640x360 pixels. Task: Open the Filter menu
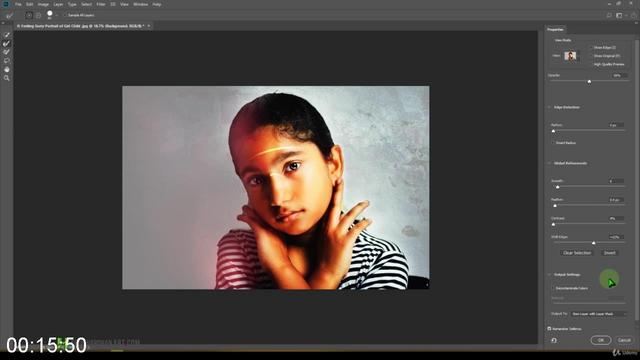(x=101, y=4)
